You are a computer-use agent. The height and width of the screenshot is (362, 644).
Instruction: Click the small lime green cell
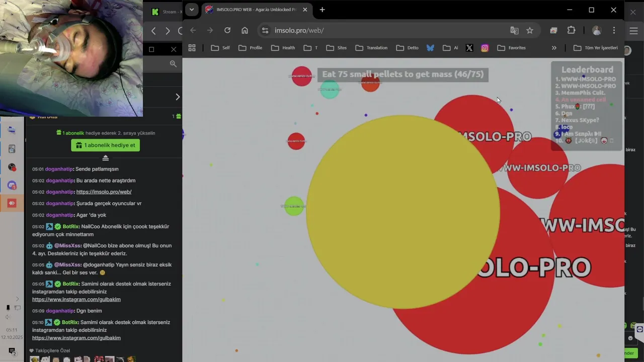point(294,206)
